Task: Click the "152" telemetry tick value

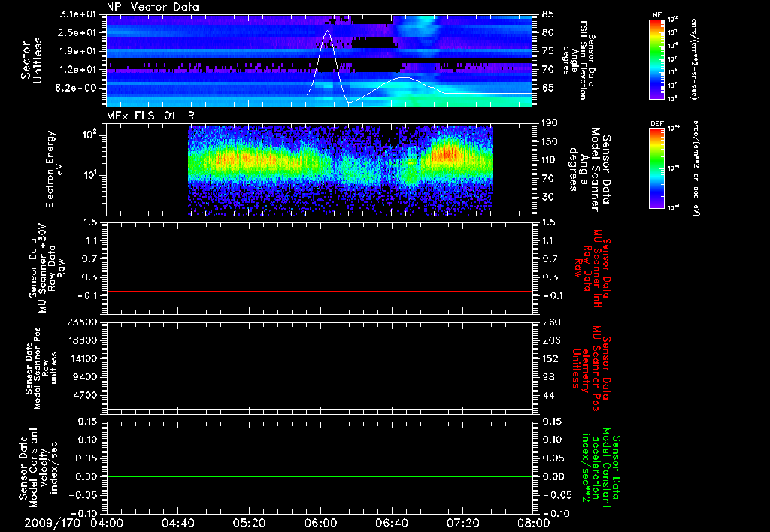Action: 551,358
